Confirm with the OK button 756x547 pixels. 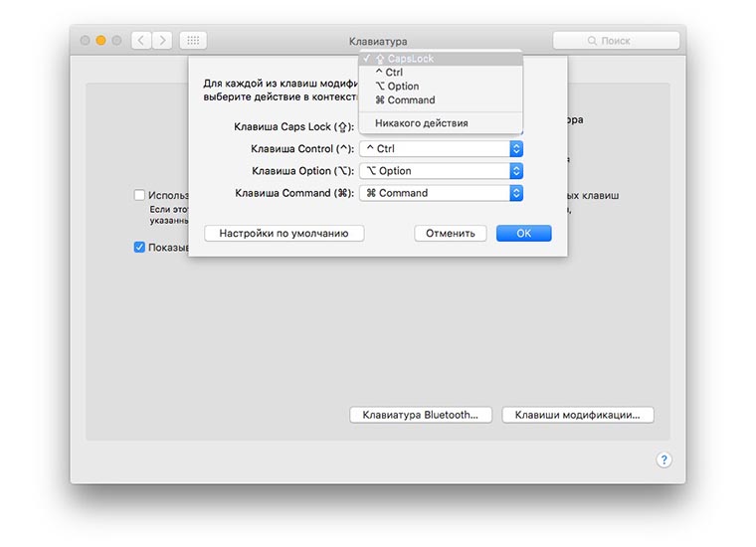coord(524,234)
